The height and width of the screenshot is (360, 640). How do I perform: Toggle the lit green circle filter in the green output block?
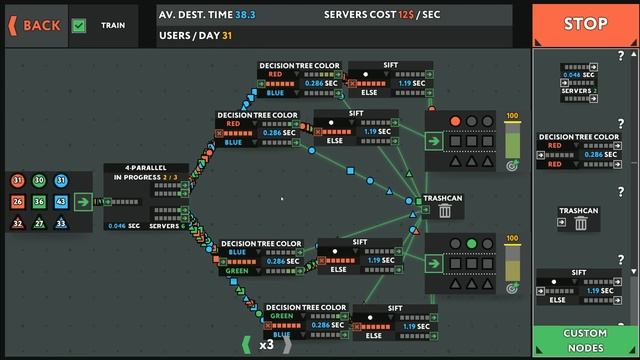coord(471,244)
